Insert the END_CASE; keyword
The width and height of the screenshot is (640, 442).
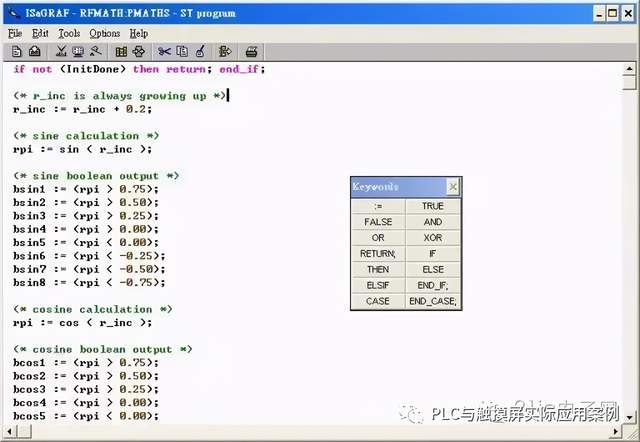(433, 301)
